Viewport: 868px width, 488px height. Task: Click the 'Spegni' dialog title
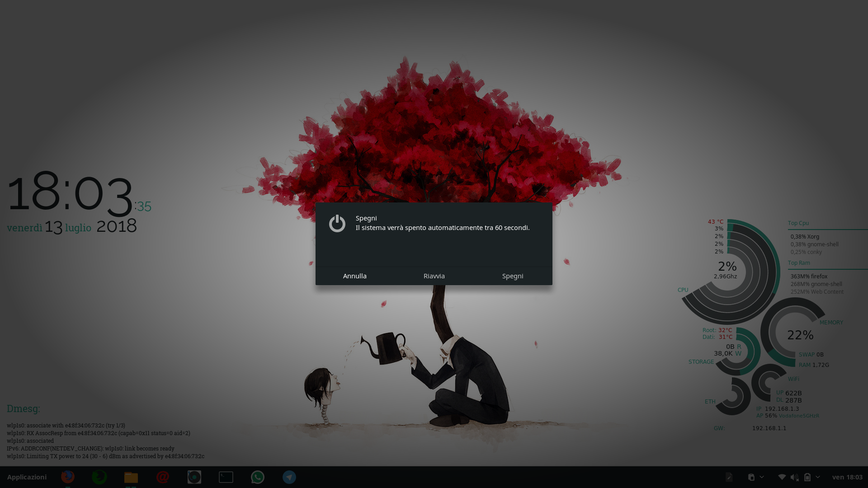click(366, 218)
